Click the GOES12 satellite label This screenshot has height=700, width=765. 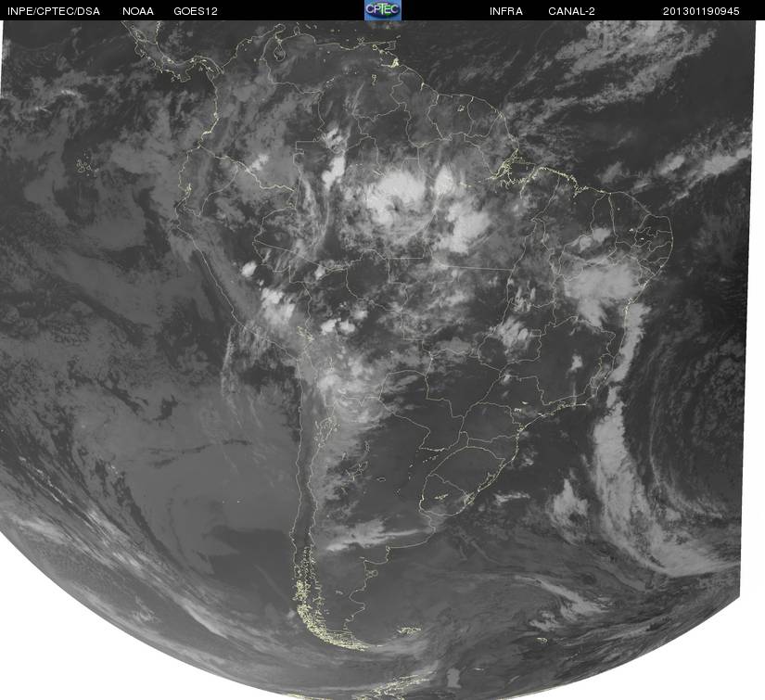click(x=196, y=11)
